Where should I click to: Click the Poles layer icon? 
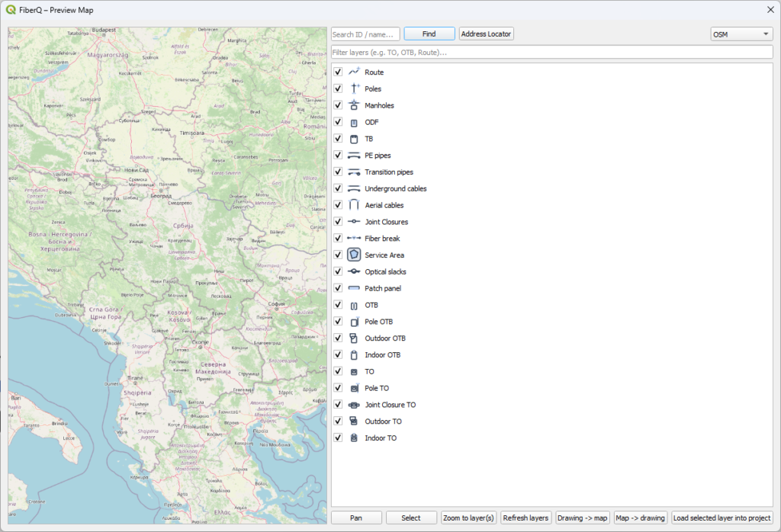[x=354, y=88]
